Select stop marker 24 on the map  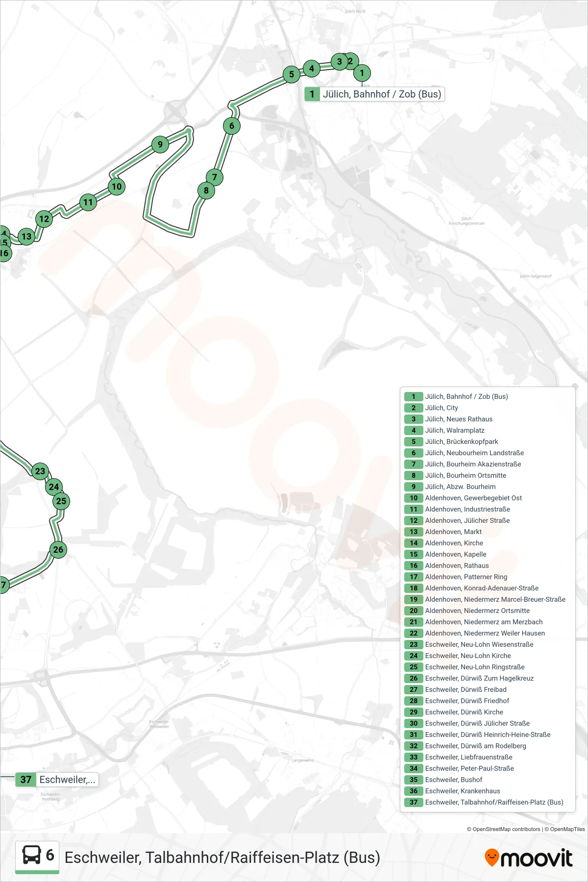point(54,487)
